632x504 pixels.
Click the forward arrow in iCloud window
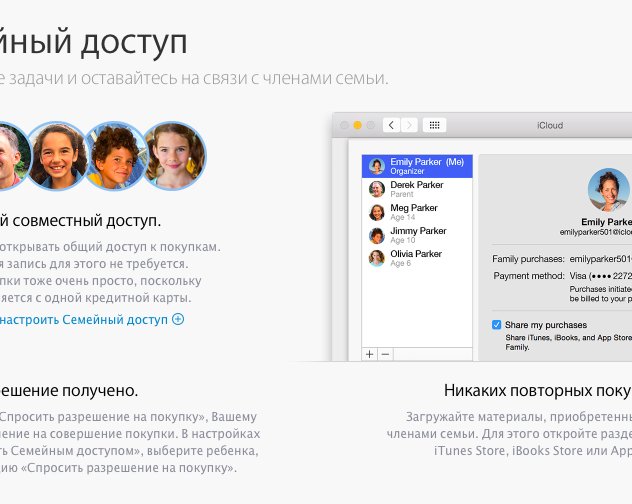coord(409,125)
